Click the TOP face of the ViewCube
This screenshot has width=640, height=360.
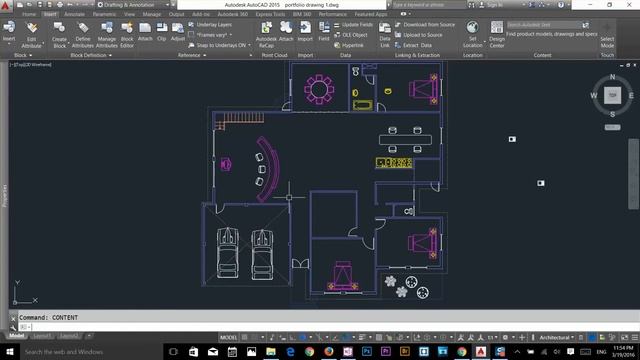pos(612,95)
